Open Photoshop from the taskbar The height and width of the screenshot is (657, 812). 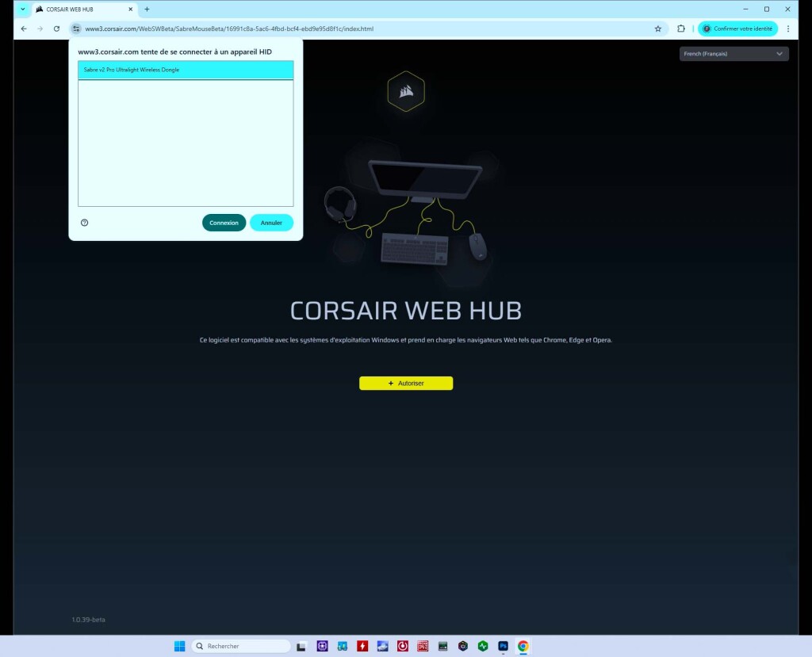[504, 646]
